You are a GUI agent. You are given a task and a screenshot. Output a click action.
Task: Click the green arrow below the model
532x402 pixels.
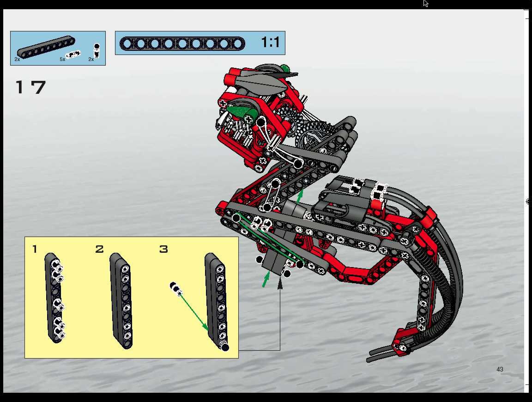coord(266,279)
